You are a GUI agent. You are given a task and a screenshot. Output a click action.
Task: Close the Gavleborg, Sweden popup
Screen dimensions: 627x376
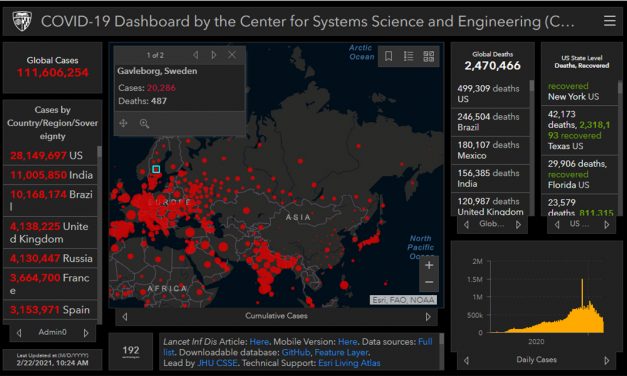click(232, 55)
